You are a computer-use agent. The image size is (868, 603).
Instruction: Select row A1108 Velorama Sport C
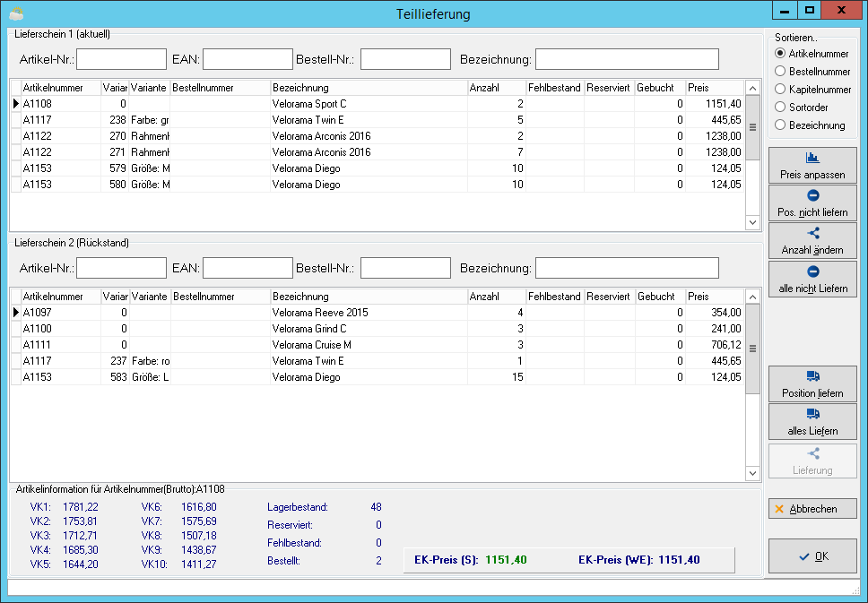click(x=377, y=103)
